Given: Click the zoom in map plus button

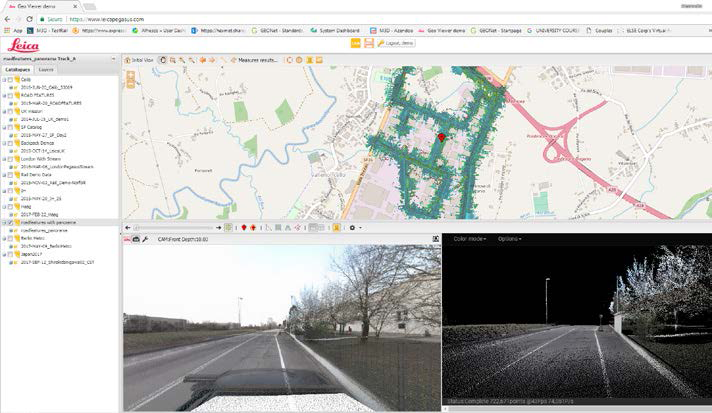Looking at the screenshot, I should (x=172, y=60).
